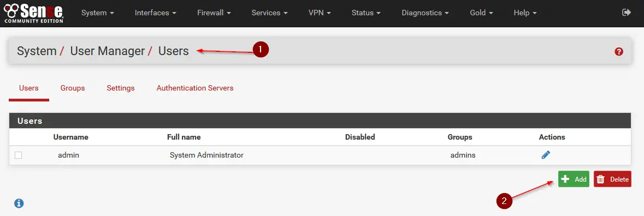The height and width of the screenshot is (216, 644).
Task: Click the logout icon in top bar
Action: click(627, 13)
